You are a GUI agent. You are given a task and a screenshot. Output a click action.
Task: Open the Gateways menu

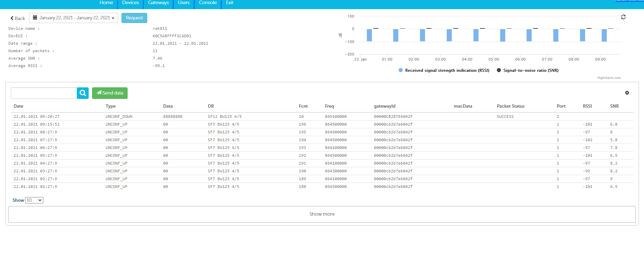[158, 3]
